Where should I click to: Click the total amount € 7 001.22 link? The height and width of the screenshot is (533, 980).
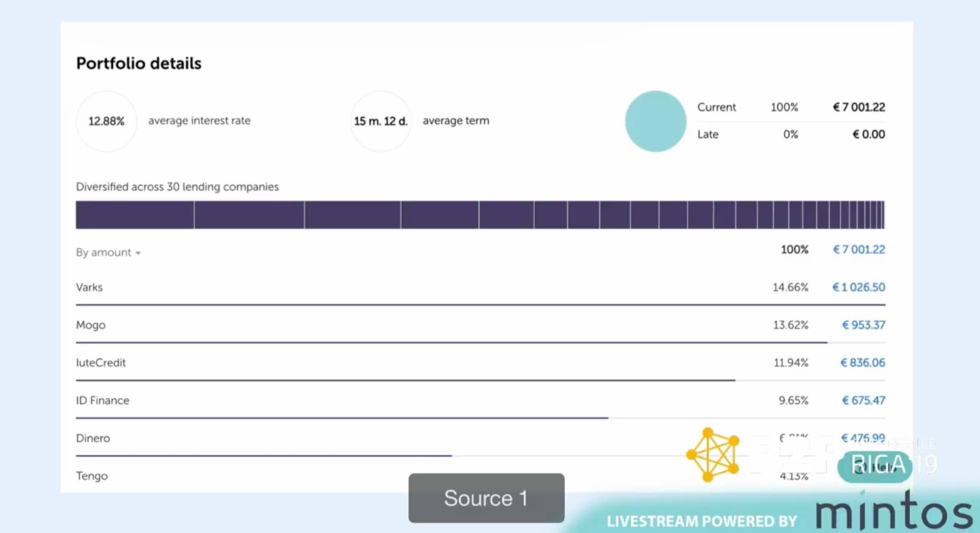coord(859,250)
